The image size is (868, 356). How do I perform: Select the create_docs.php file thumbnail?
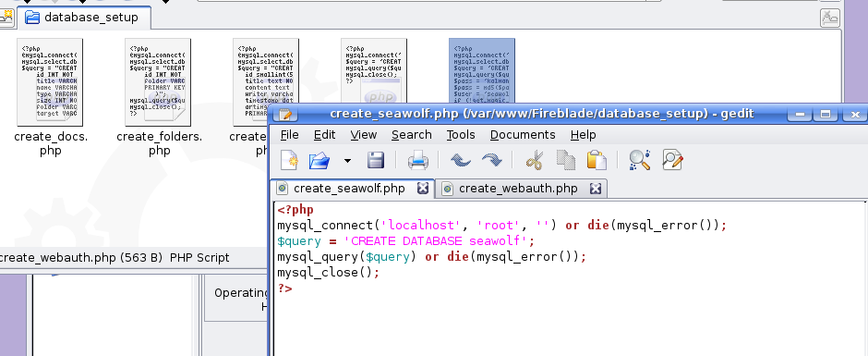(50, 82)
